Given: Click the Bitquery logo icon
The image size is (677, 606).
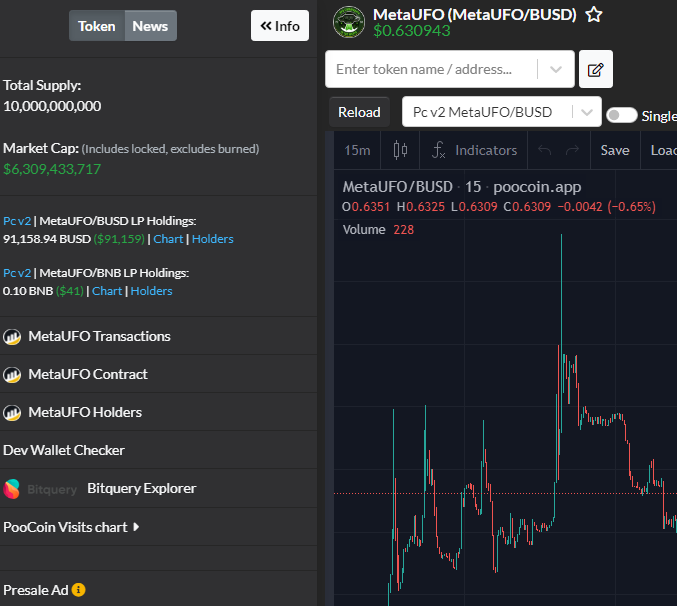Looking at the screenshot, I should (12, 489).
